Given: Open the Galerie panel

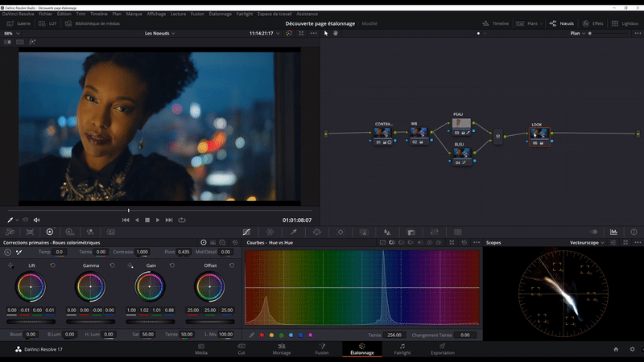Looking at the screenshot, I should [19, 24].
